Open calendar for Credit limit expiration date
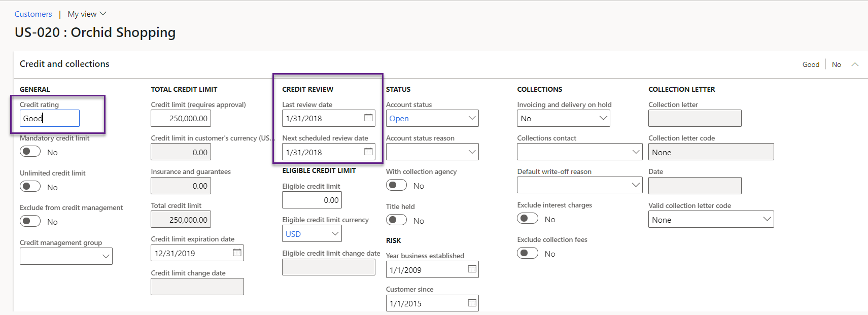 [x=237, y=253]
